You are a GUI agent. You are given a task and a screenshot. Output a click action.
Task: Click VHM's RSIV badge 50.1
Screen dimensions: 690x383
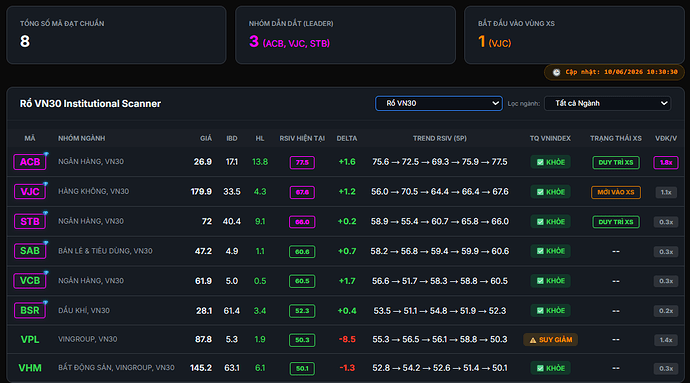(302, 368)
